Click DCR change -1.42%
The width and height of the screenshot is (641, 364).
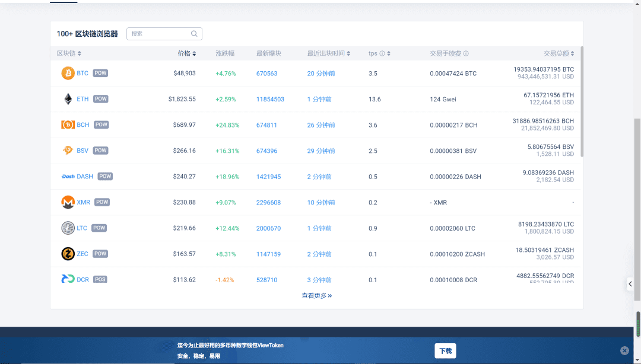coord(224,280)
